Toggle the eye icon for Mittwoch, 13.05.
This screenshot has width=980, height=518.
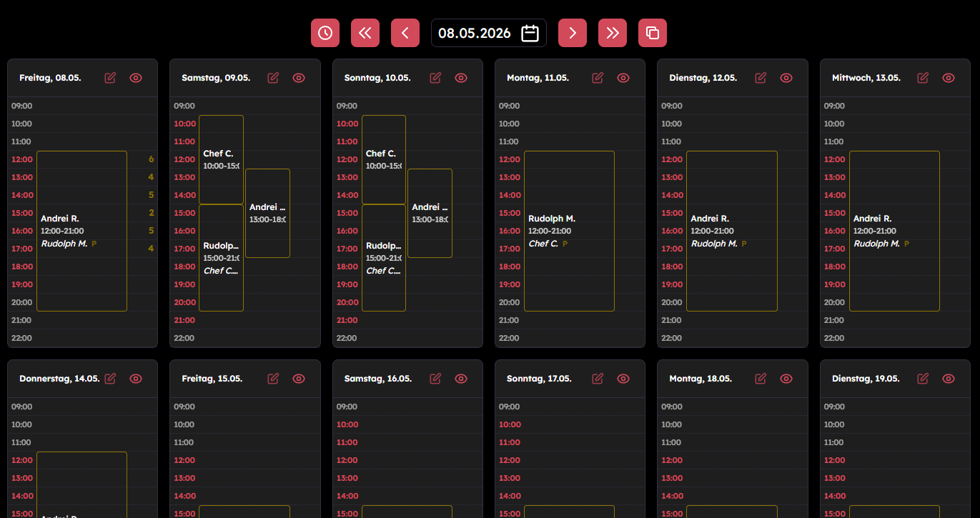[x=949, y=78]
